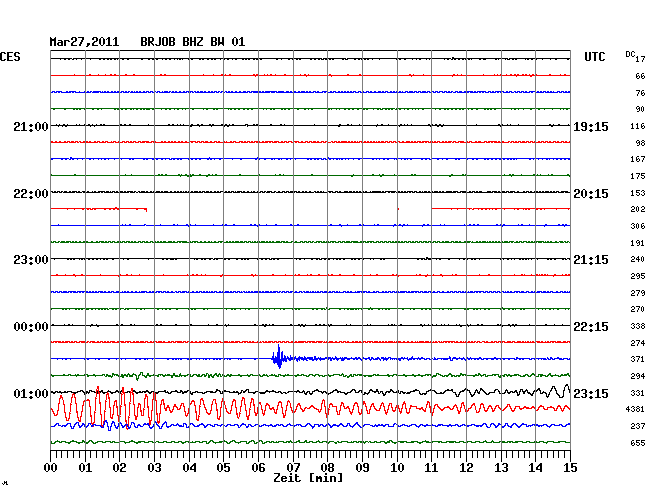Select the 22:00 left time label

point(31,194)
